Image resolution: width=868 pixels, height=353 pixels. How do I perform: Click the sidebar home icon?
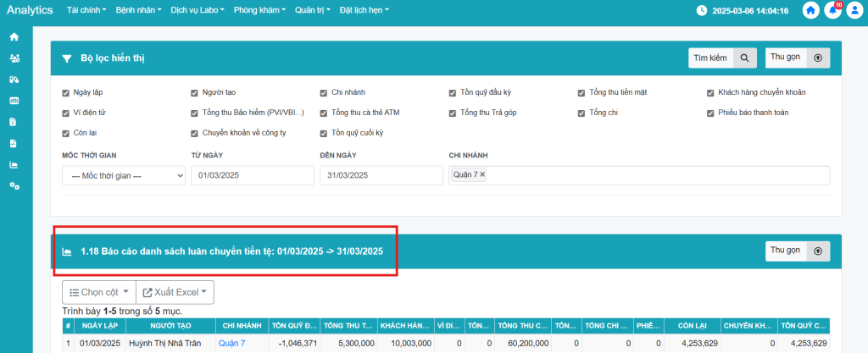(x=14, y=37)
